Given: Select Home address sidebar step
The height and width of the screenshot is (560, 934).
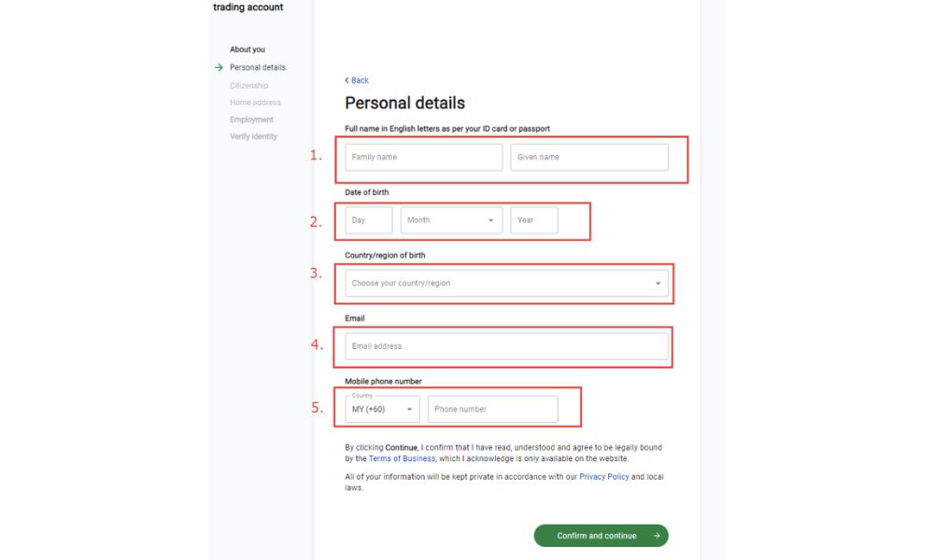Looking at the screenshot, I should [x=255, y=103].
